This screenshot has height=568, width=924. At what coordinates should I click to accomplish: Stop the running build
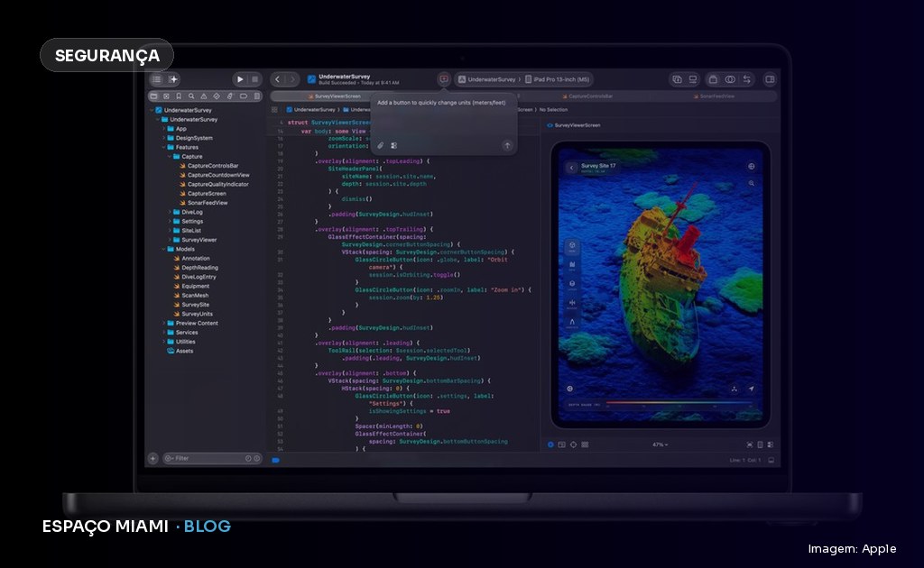click(x=254, y=79)
